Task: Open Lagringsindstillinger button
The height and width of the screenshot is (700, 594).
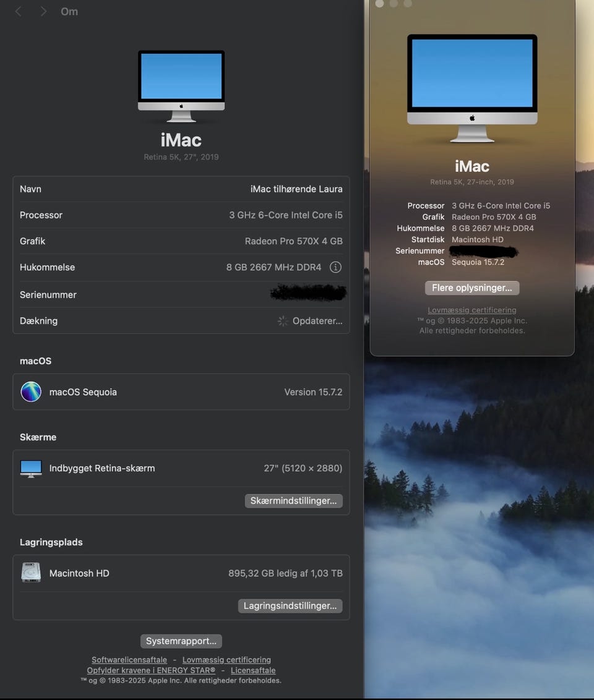Action: (290, 606)
